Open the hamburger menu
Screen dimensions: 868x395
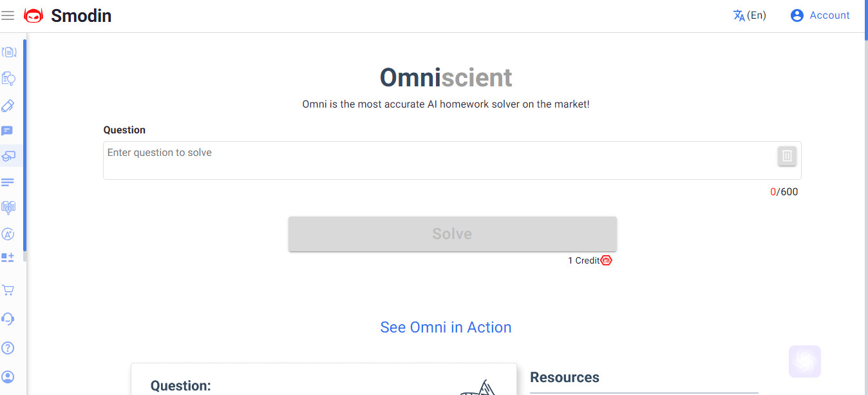pyautogui.click(x=8, y=15)
